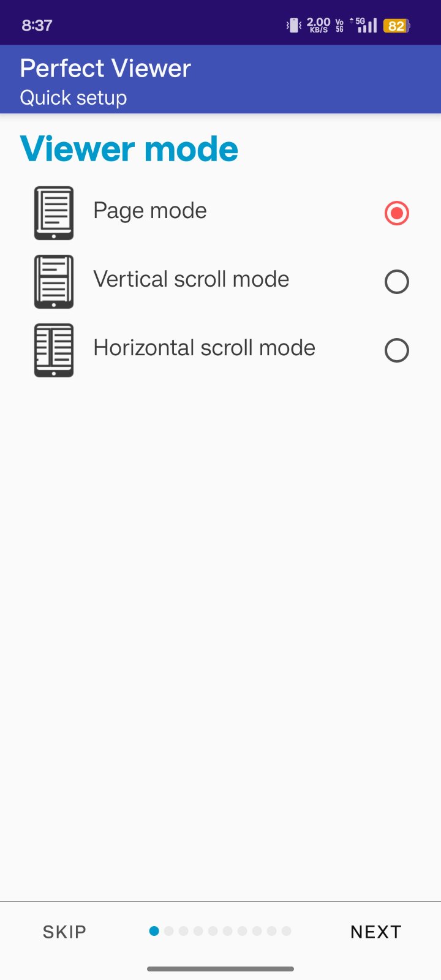Tap the last page indicator dot

point(287,931)
